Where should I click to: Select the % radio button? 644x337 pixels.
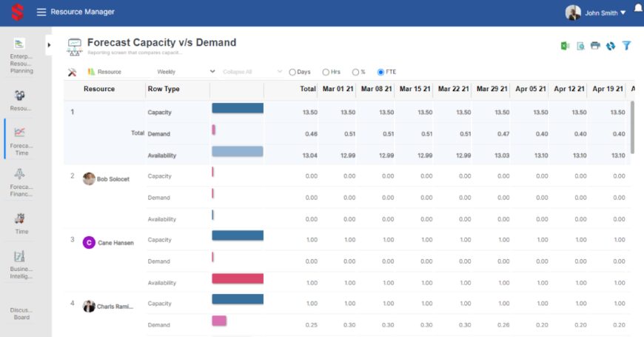355,72
